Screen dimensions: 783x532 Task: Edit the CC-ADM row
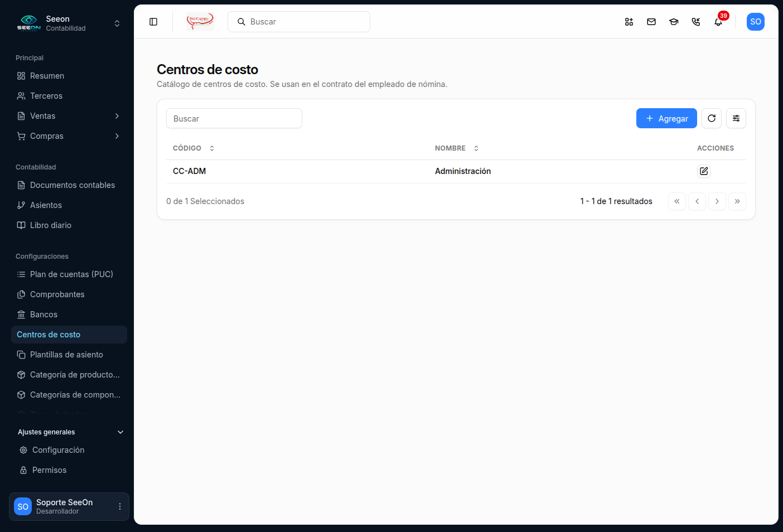(x=704, y=171)
